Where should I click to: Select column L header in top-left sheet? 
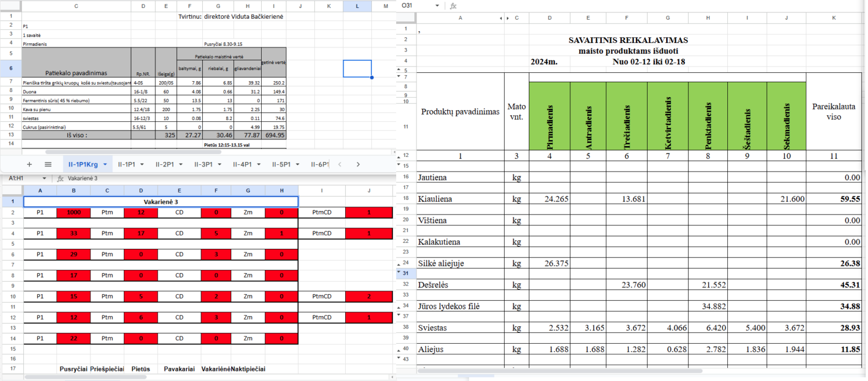[357, 6]
